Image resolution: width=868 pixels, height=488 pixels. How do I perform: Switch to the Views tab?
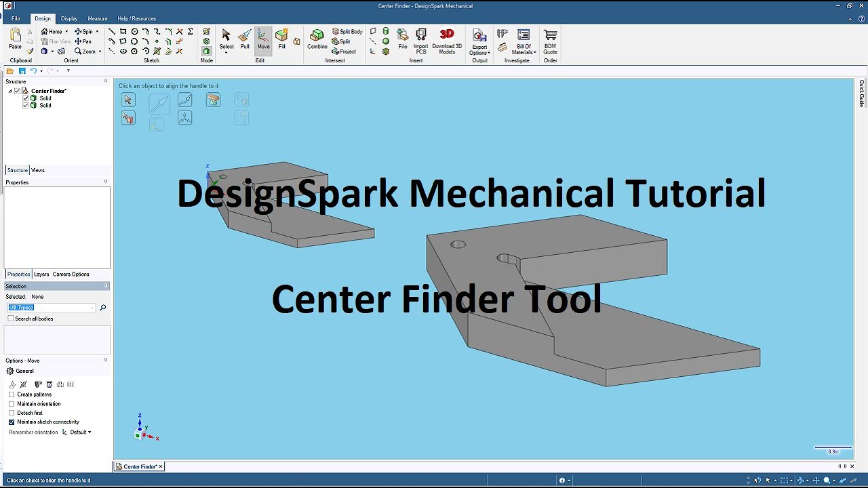pyautogui.click(x=38, y=171)
